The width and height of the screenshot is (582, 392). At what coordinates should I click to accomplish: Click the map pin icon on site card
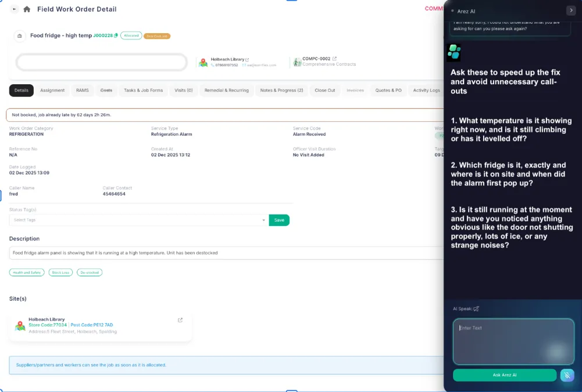[20, 326]
